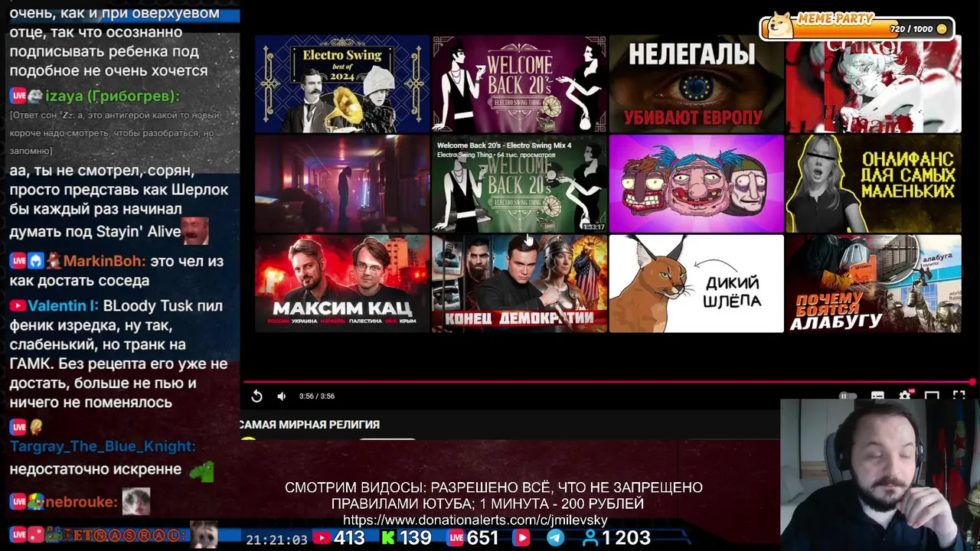Click the LIVE badge beside nebrouke

tap(18, 502)
